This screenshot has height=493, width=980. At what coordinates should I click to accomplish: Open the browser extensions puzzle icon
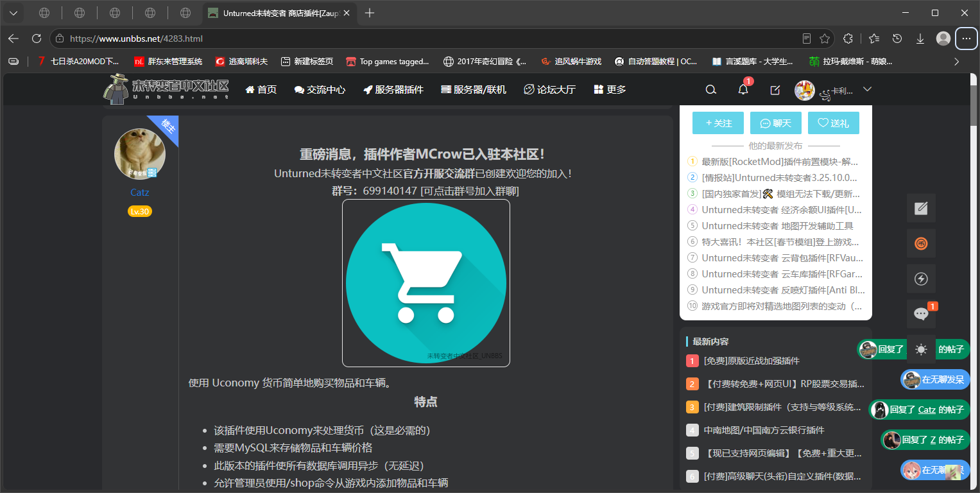848,39
